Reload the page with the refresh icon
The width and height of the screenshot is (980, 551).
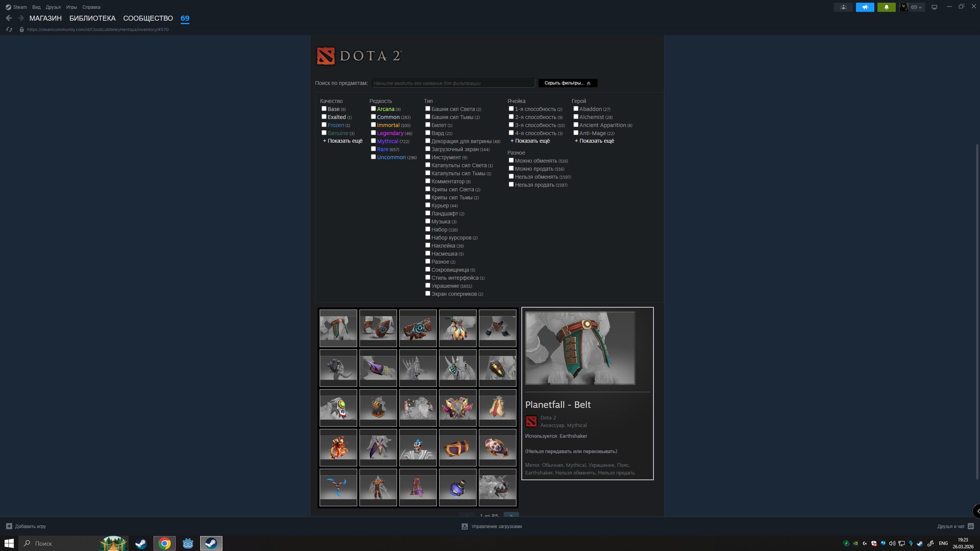[x=9, y=29]
